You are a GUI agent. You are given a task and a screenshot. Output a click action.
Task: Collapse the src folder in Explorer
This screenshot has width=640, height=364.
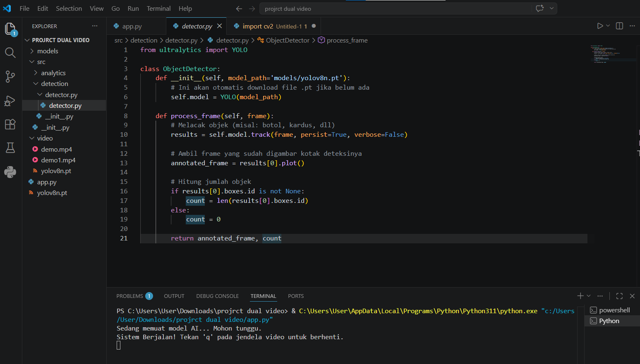click(x=40, y=62)
